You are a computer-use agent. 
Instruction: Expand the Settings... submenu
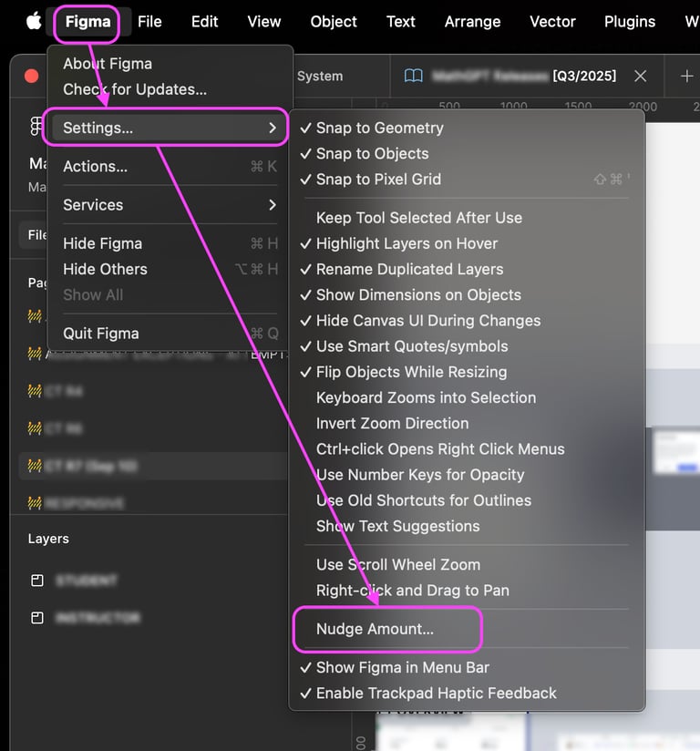[x=170, y=128]
